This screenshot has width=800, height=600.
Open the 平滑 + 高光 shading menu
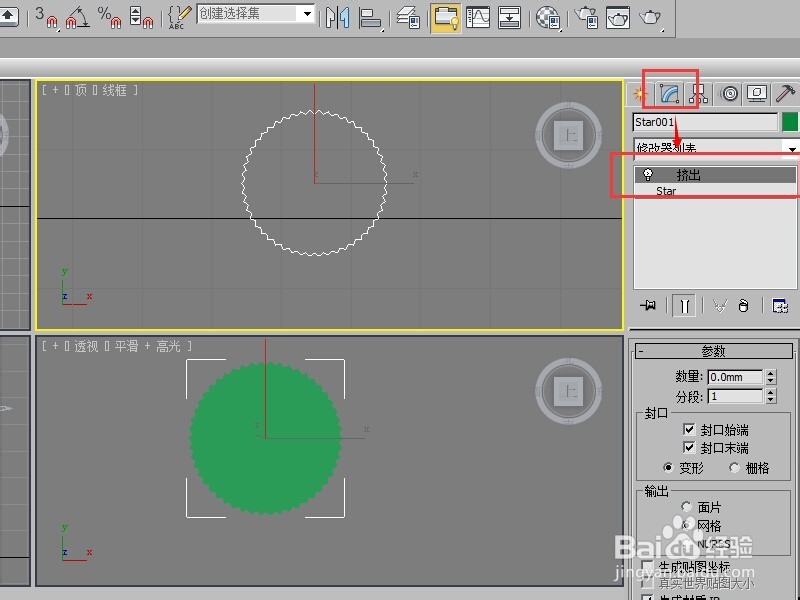[x=148, y=346]
